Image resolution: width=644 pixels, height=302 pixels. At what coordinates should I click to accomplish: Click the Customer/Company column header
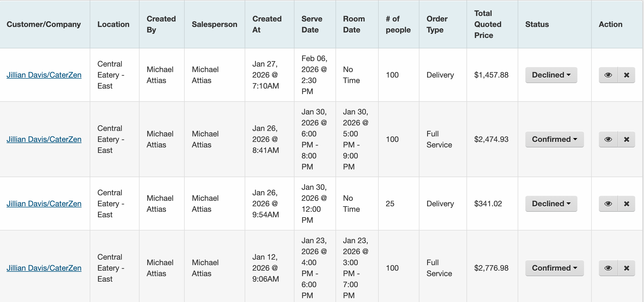[44, 24]
